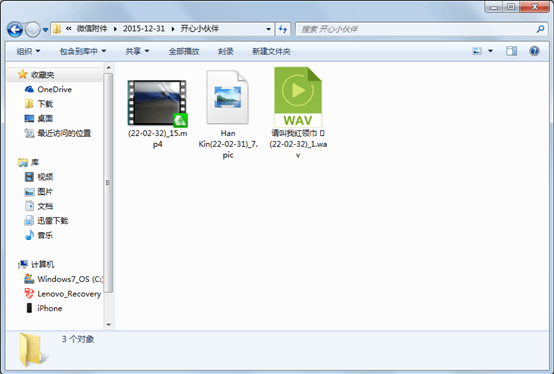
Task: Expand the arrow after 2015-12-31 breadcrumb
Action: 173,29
